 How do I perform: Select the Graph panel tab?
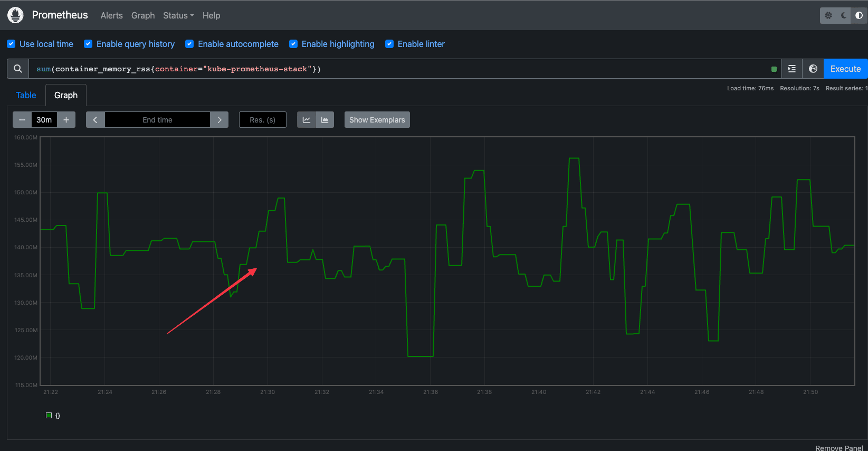click(x=66, y=95)
